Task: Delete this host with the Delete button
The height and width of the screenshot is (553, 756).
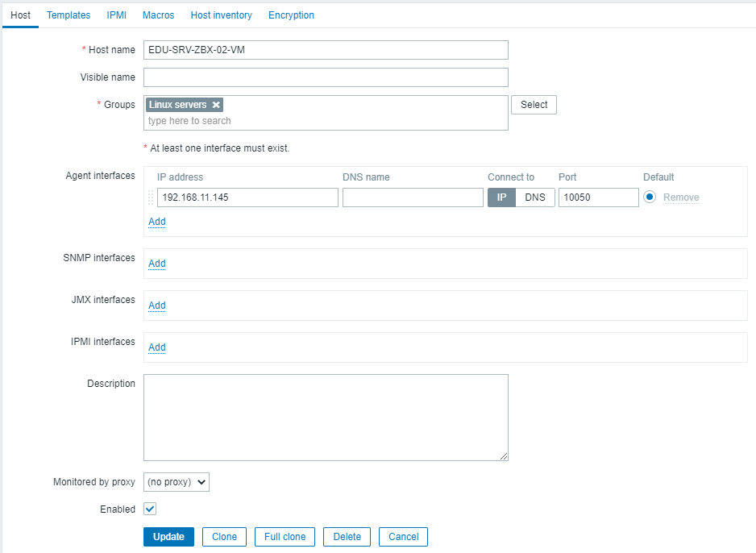Action: tap(347, 537)
